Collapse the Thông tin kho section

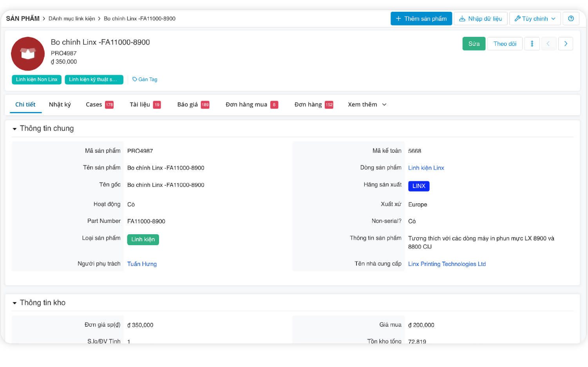coord(14,303)
